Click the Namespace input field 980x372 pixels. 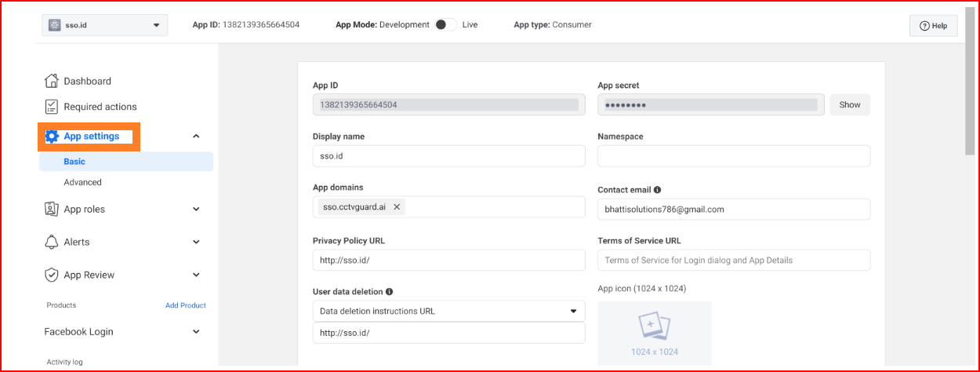pyautogui.click(x=734, y=156)
